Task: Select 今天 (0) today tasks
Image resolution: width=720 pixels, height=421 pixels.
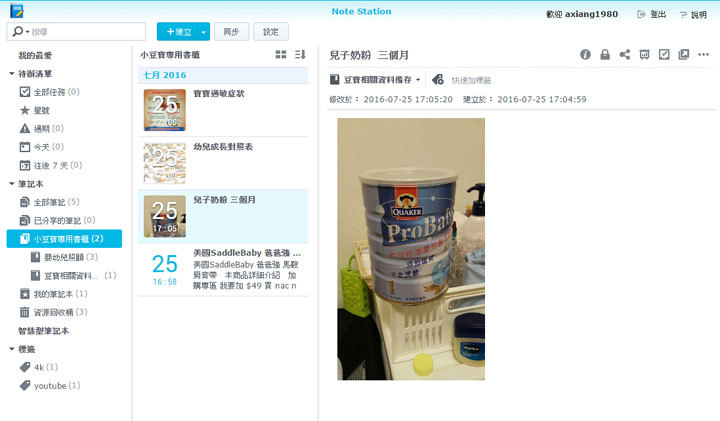Action: pos(42,147)
